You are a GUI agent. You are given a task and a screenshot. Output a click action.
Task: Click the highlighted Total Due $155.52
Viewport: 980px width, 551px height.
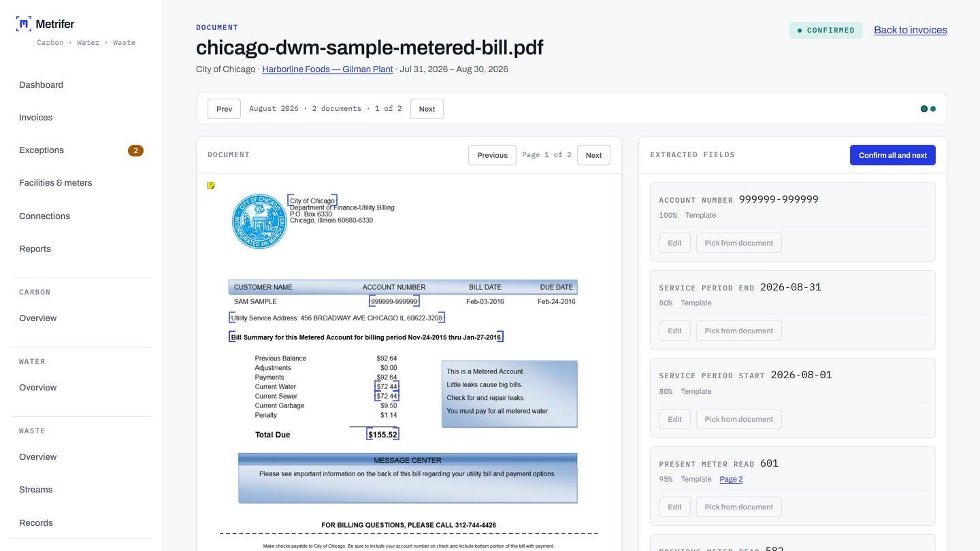pyautogui.click(x=382, y=435)
